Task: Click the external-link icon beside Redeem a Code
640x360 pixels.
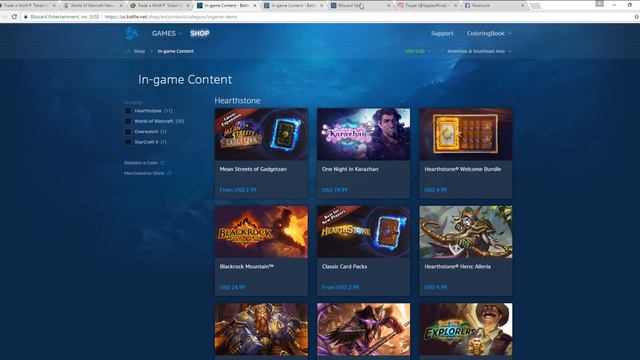Action: point(162,163)
